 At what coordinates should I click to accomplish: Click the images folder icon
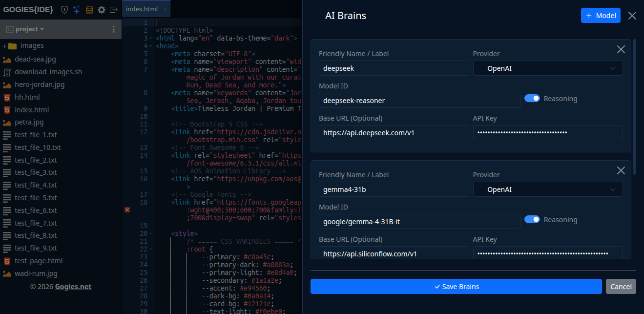[x=13, y=46]
